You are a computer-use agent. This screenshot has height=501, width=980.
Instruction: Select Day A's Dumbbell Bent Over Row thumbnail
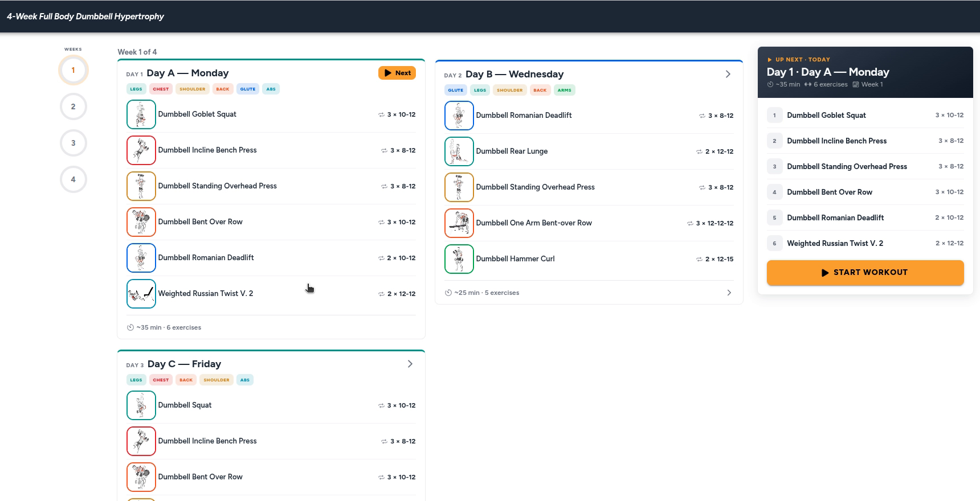pos(141,222)
